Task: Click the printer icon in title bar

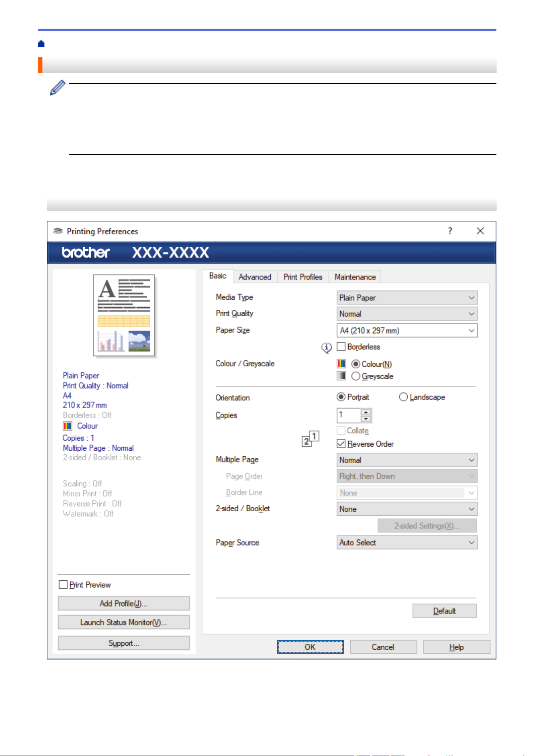Action: (x=58, y=231)
